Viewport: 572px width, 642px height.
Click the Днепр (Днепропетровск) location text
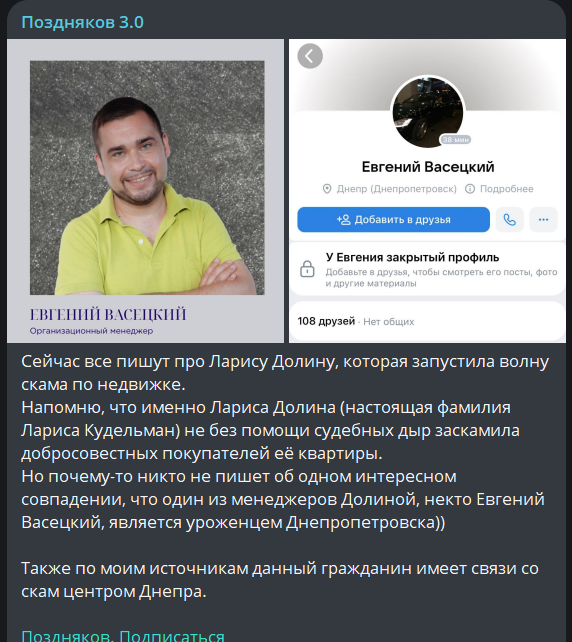(396, 189)
